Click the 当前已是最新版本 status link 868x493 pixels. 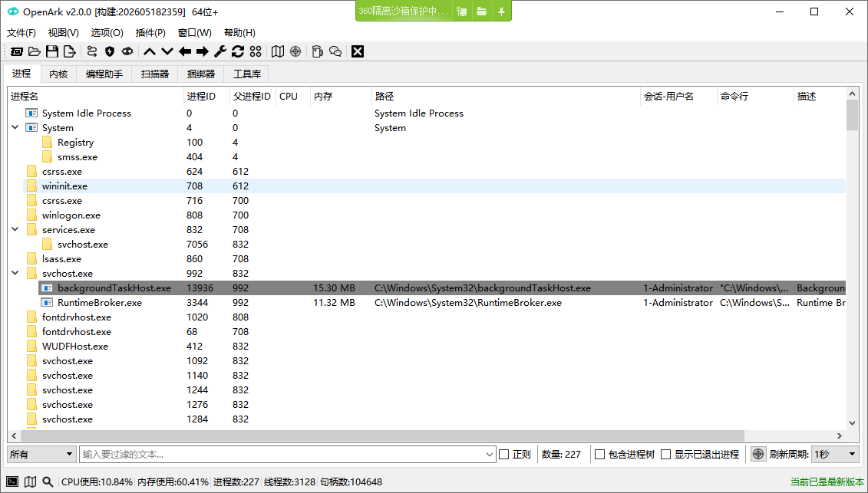(x=827, y=482)
